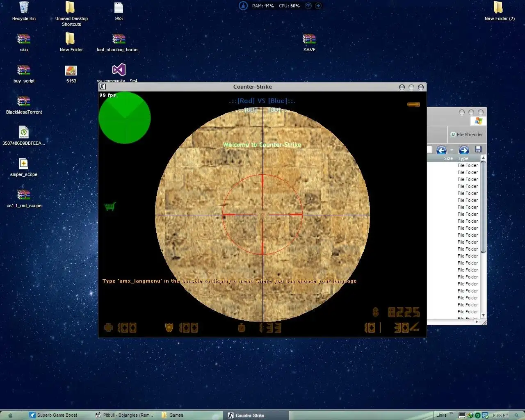Select the 5153 image file icon
Viewport: 525px width, 420px height.
point(71,70)
